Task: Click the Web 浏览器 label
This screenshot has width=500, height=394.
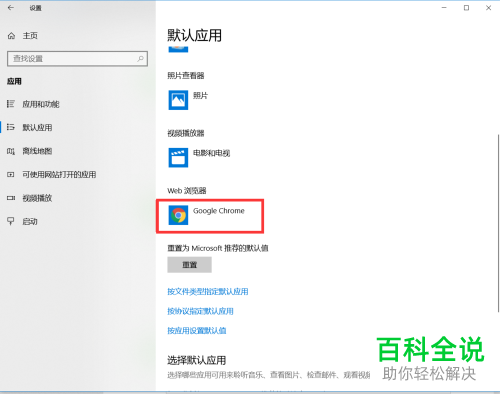Action: 187,191
